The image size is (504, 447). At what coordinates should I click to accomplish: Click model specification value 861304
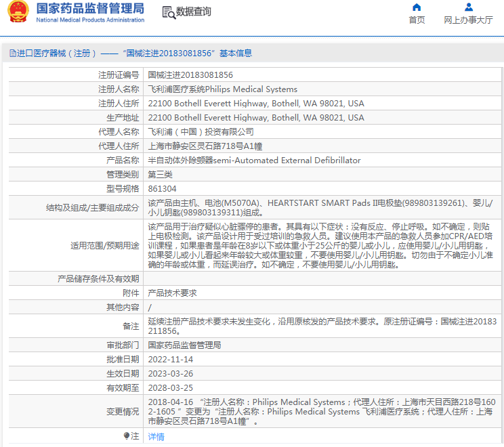pos(162,189)
